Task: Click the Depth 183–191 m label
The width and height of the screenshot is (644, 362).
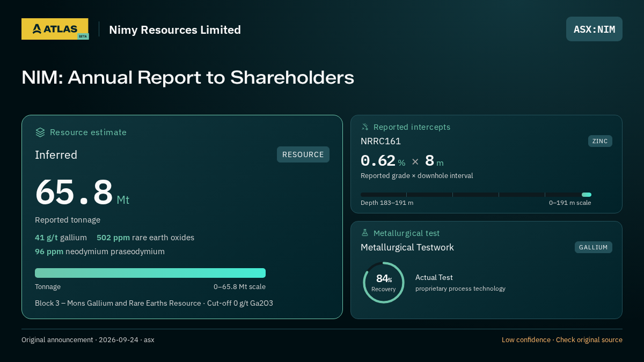Action: 387,203
